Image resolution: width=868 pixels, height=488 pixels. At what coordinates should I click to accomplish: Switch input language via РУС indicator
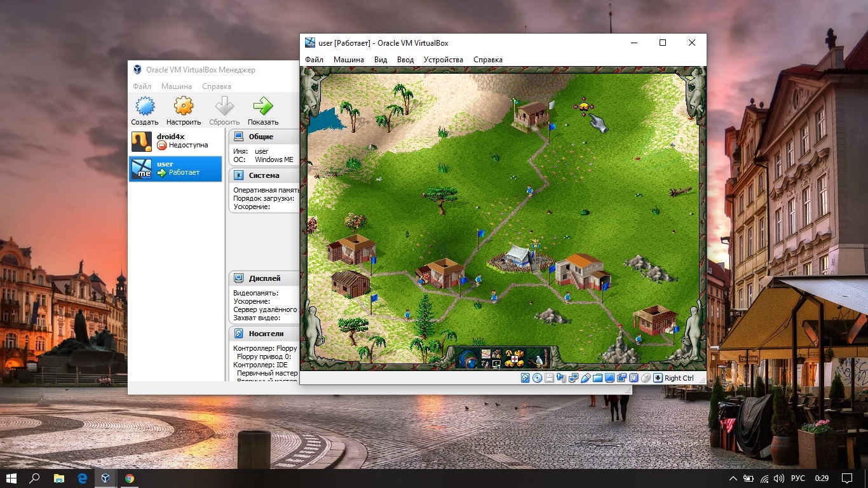[798, 478]
